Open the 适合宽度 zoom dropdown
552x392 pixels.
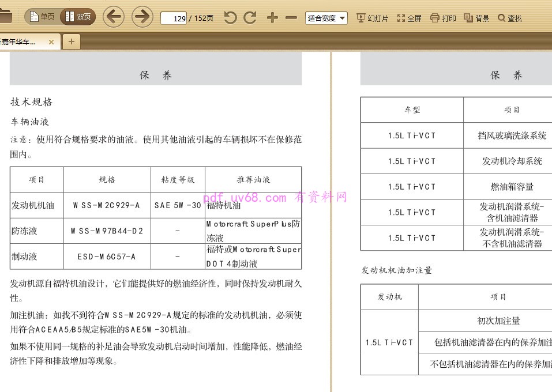326,18
